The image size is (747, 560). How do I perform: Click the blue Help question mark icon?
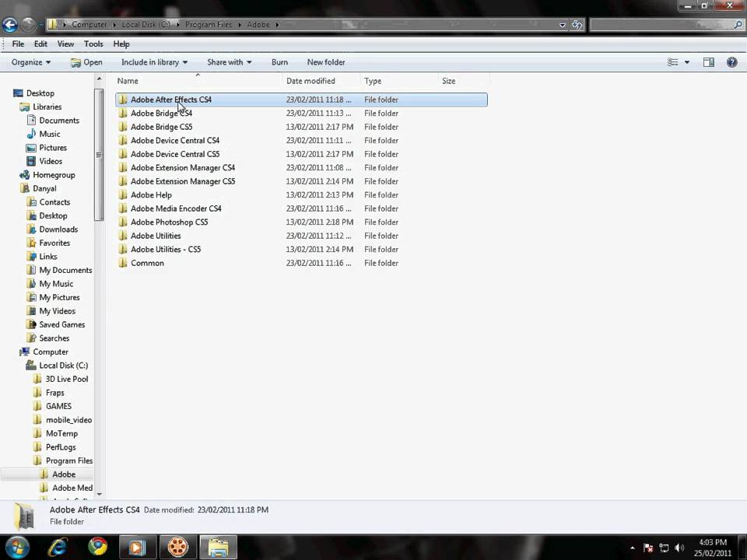pyautogui.click(x=731, y=62)
